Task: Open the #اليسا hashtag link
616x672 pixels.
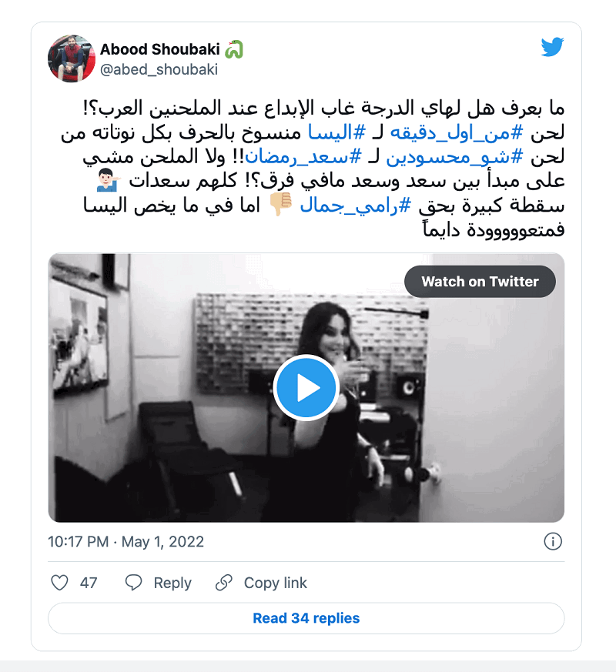Action: [x=337, y=133]
